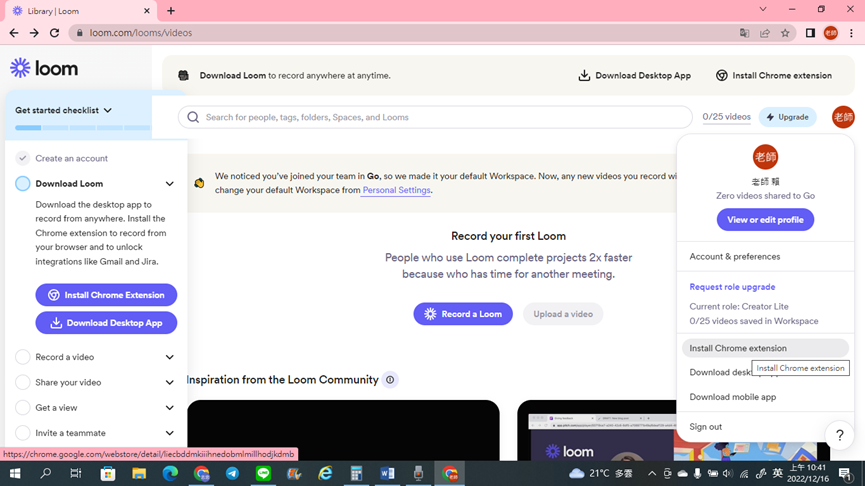Select Install Chrome extension menu item
865x486 pixels.
[x=765, y=348]
